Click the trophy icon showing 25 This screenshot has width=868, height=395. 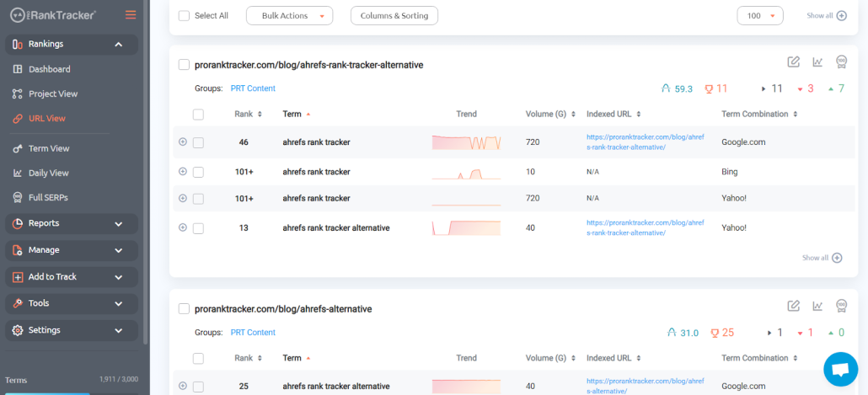click(x=722, y=333)
